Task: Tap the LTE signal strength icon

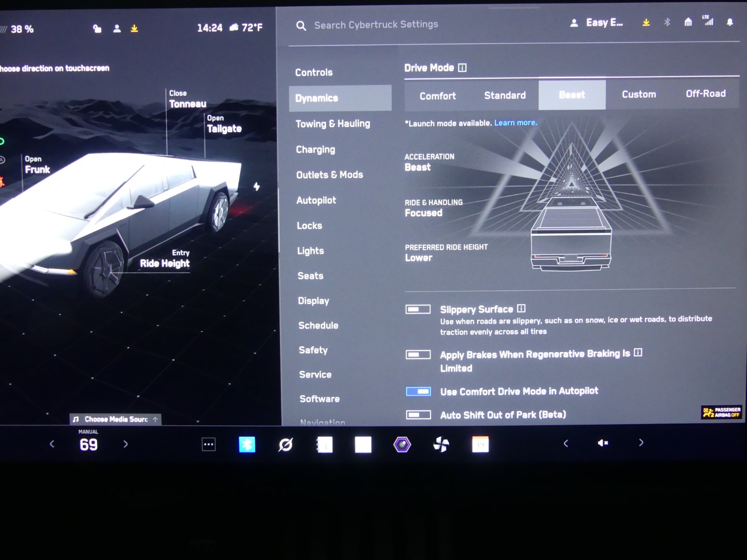Action: click(708, 20)
